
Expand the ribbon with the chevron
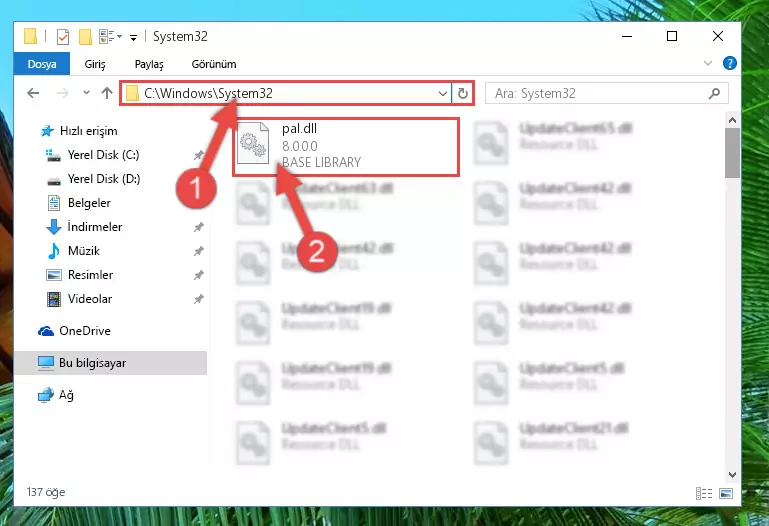708,63
